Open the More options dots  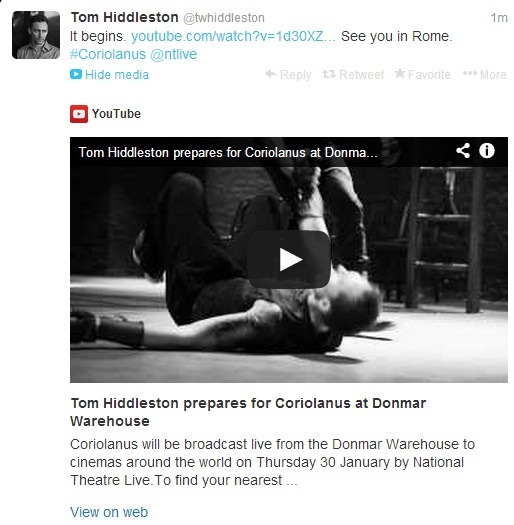(x=470, y=74)
